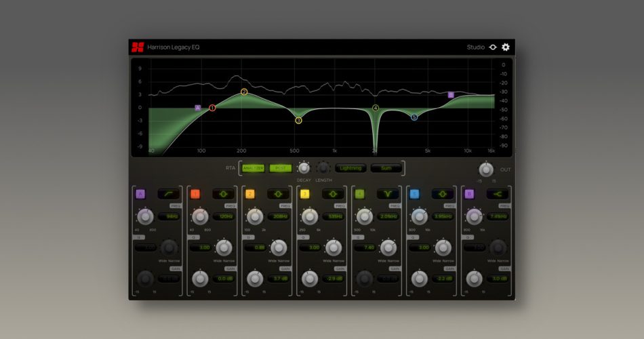Toggle band A purple enable button

tap(140, 194)
